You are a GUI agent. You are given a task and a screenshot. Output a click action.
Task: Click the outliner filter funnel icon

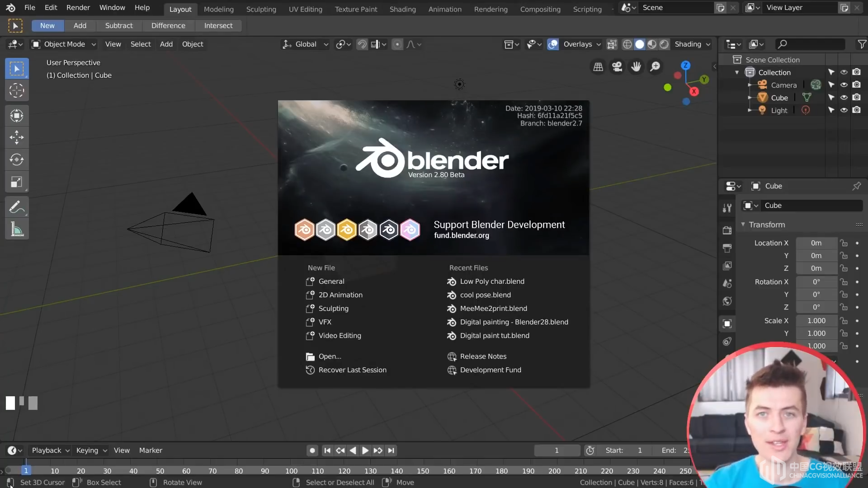pyautogui.click(x=862, y=44)
